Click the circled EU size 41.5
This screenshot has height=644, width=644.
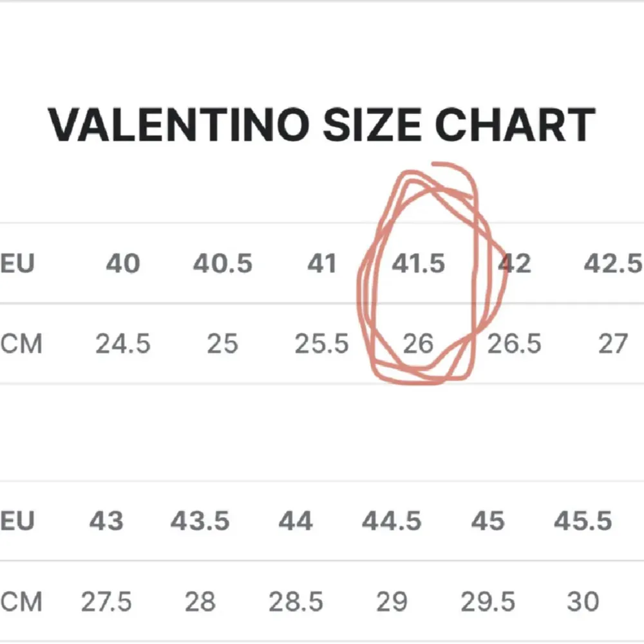(419, 263)
